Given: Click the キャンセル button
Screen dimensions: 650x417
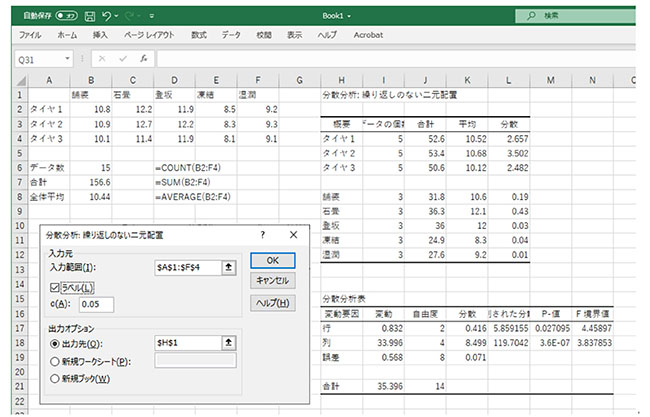Looking at the screenshot, I should pyautogui.click(x=273, y=281).
